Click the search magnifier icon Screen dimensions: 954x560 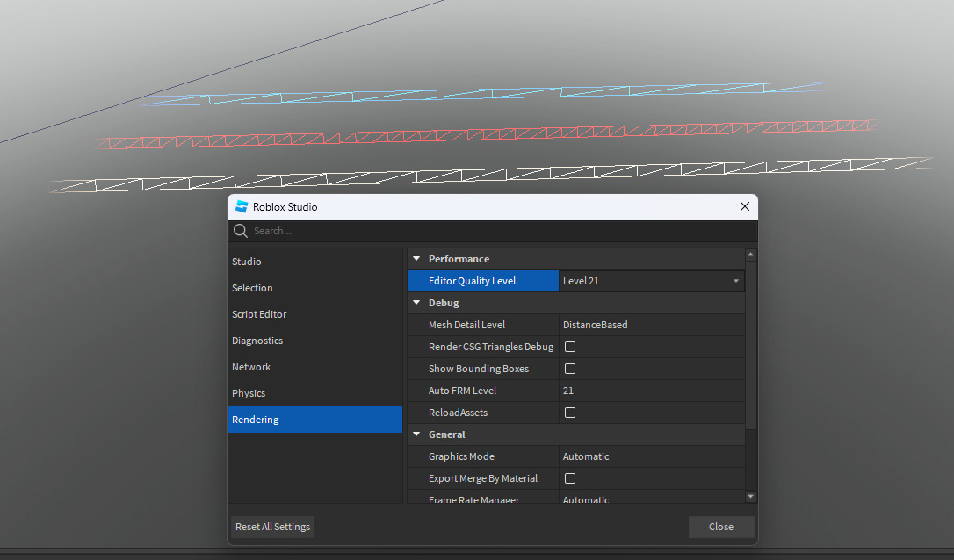click(240, 231)
